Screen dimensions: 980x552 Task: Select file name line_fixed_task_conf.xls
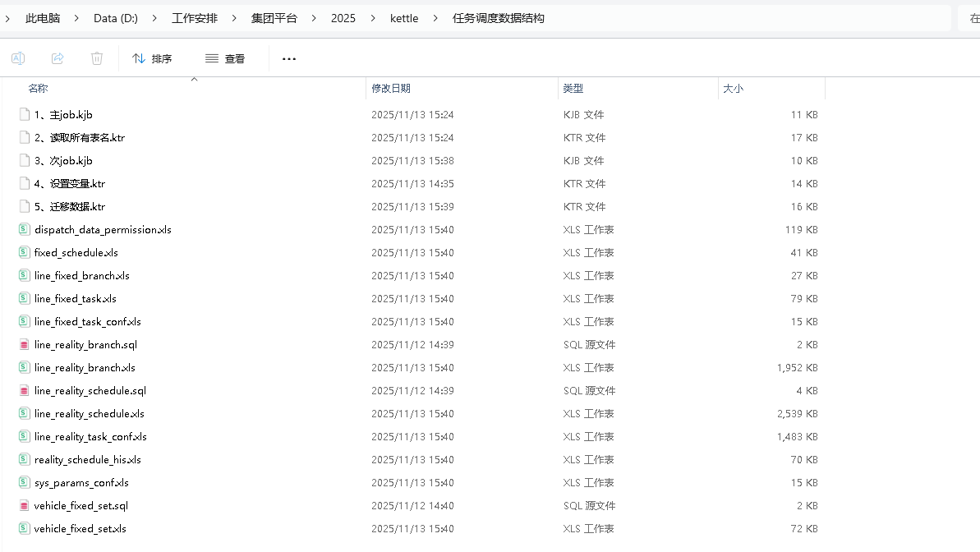[88, 321]
